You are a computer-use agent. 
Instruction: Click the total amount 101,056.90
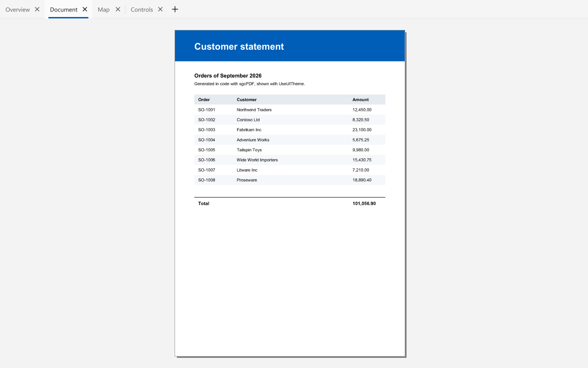[364, 204]
